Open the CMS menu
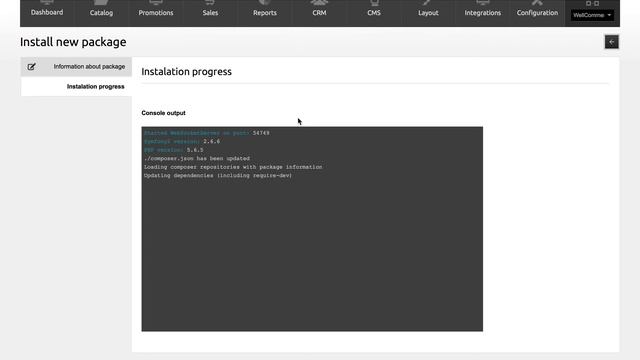The height and width of the screenshot is (360, 640). coord(373,12)
